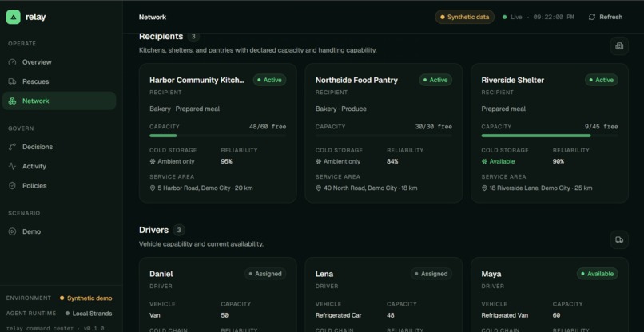The width and height of the screenshot is (644, 332).
Task: Click Harbor Community Kitchen snowflake cold storage icon
Action: [x=153, y=161]
